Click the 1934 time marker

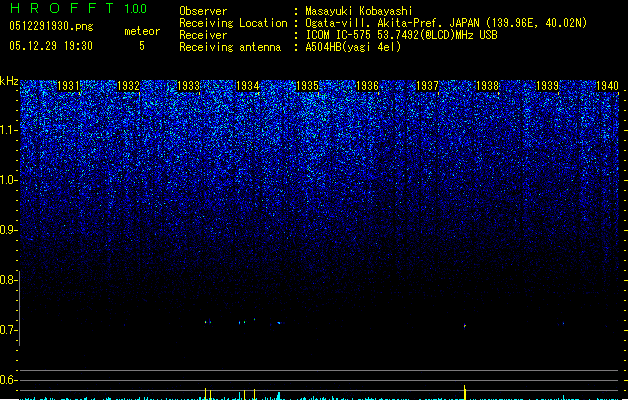coord(248,86)
